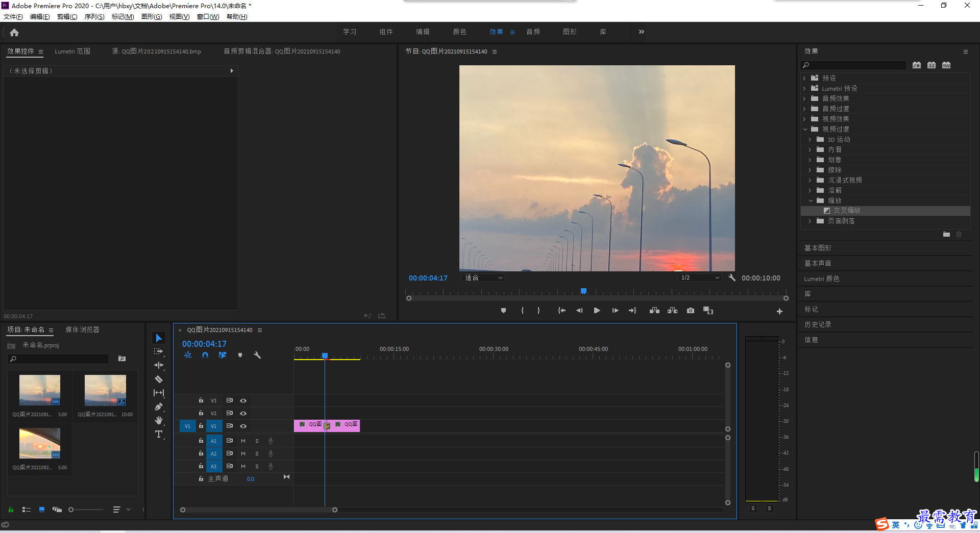This screenshot has width=980, height=533.
Task: Open the Lumetri 颜色 panel
Action: pos(821,278)
